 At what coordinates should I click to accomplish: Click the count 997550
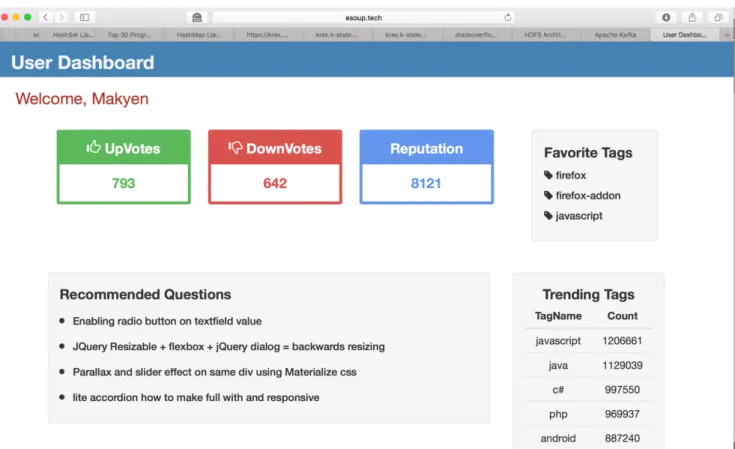click(622, 389)
